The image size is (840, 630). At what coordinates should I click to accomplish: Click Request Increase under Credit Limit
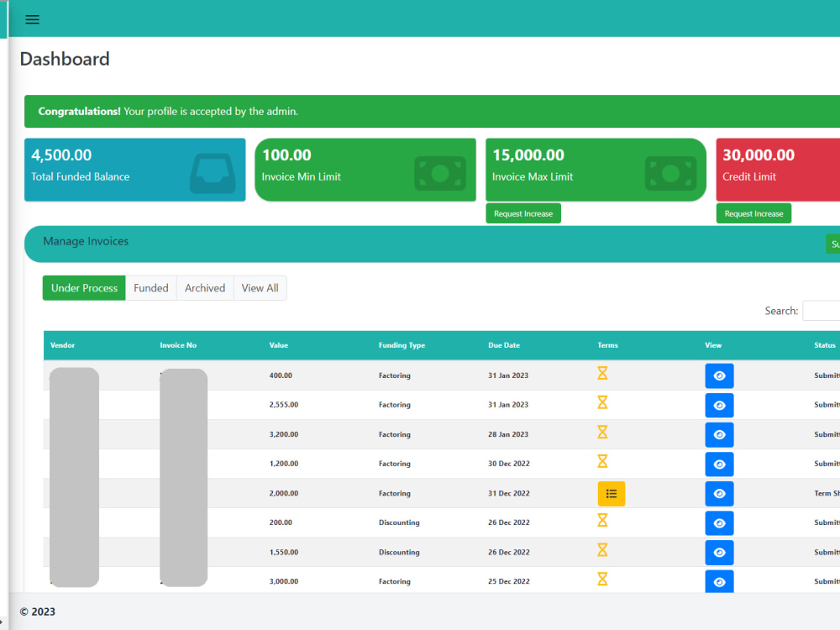(753, 213)
